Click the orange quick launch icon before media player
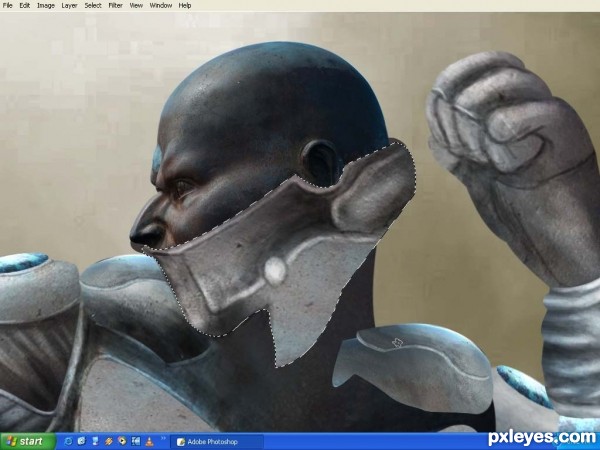 [x=109, y=441]
